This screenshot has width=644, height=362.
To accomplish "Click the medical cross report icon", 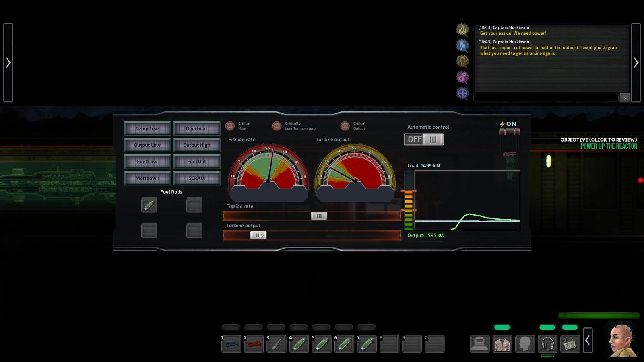I will click(x=462, y=93).
